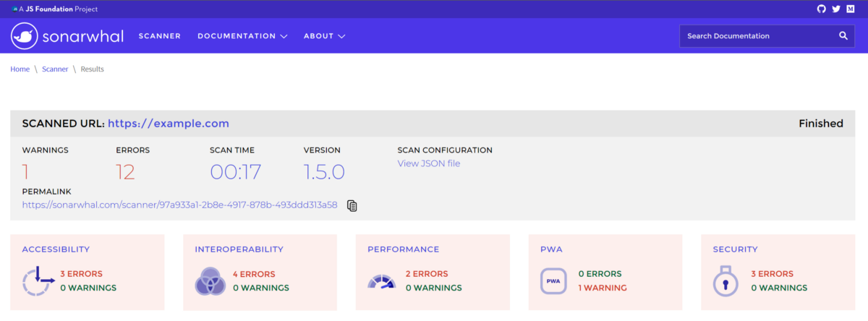Copy permalink using clipboard icon
Screen dimensions: 868x321
tap(352, 205)
